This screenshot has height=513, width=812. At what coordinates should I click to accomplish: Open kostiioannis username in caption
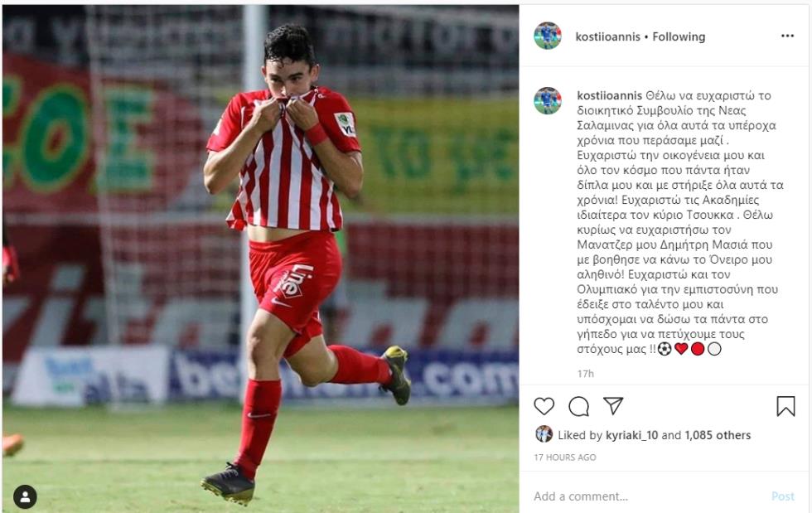[609, 95]
